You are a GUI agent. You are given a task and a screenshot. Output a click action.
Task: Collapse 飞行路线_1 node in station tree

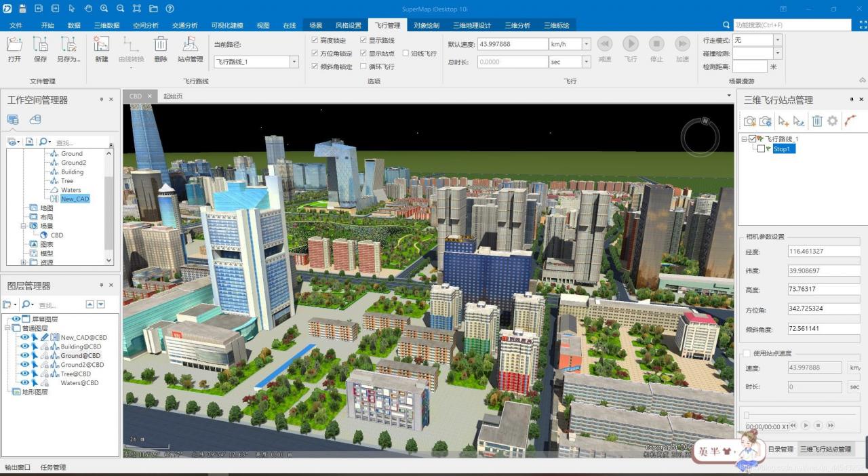point(744,139)
